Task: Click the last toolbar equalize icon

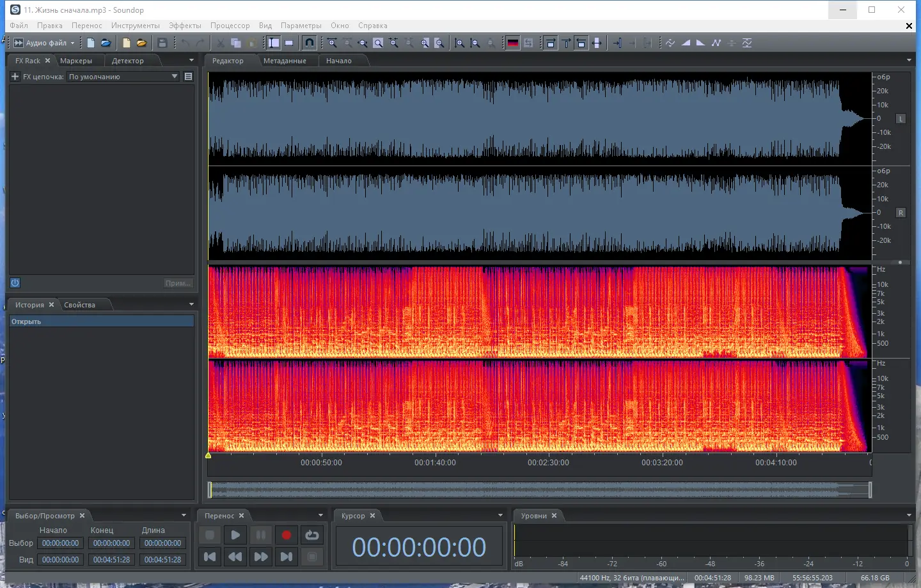Action: (747, 43)
